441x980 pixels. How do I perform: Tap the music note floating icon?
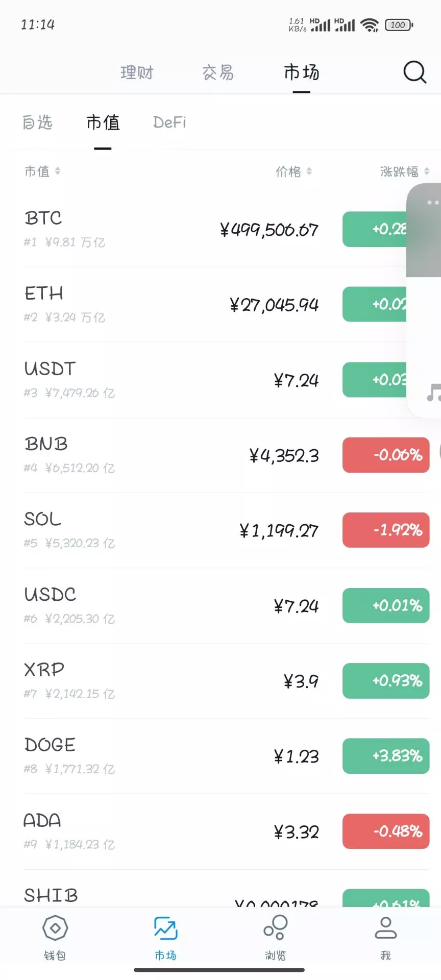(x=433, y=392)
